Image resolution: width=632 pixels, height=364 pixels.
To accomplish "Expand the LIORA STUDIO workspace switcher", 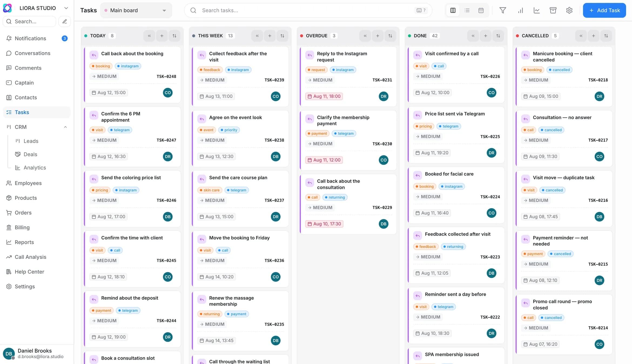I will point(66,8).
